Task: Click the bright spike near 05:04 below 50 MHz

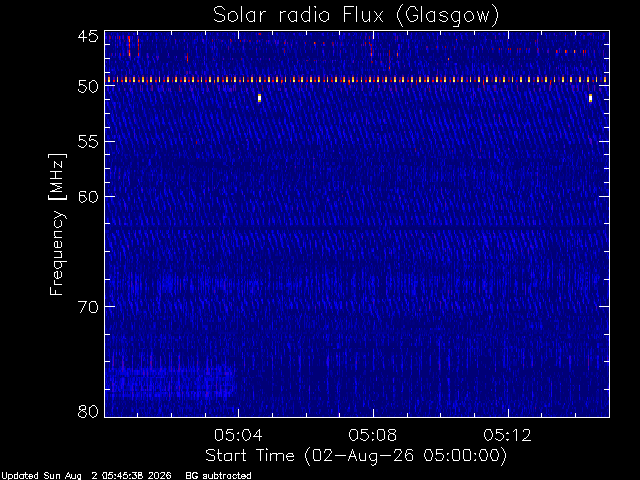Action: 259,98
